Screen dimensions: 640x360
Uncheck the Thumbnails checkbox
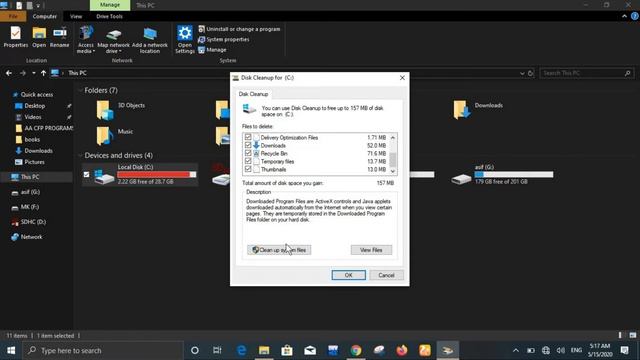click(x=248, y=169)
